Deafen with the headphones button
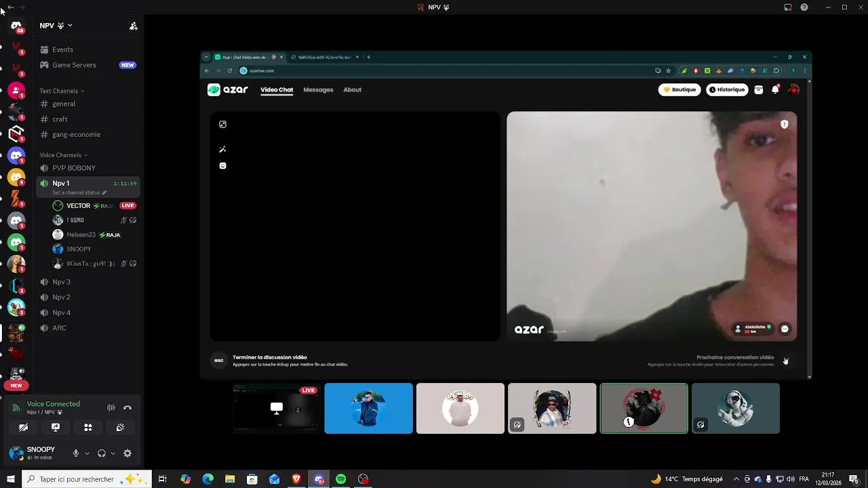This screenshot has width=868, height=488. [102, 453]
